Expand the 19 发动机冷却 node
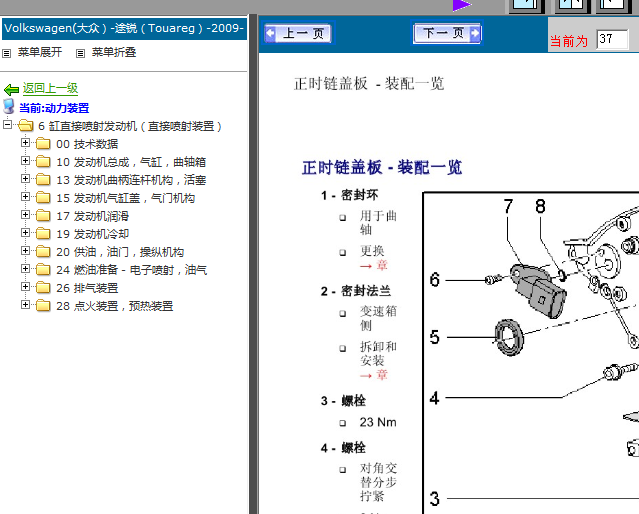 [25, 232]
